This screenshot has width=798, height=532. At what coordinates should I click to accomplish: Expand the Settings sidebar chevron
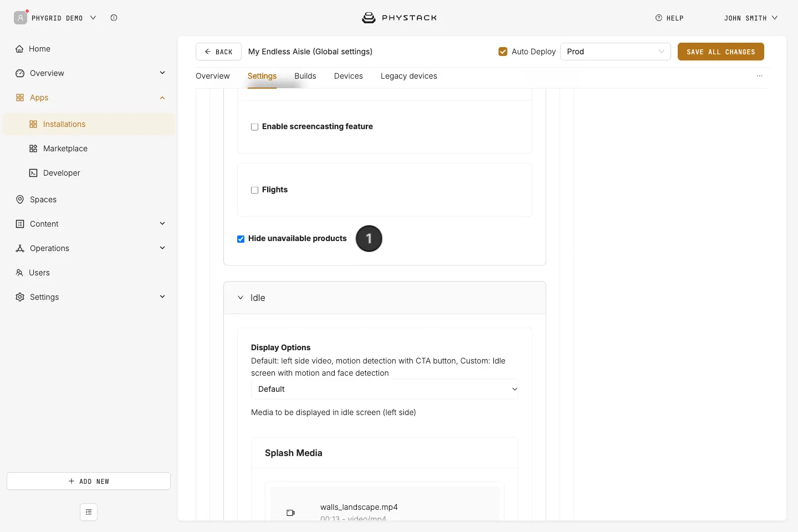(162, 297)
